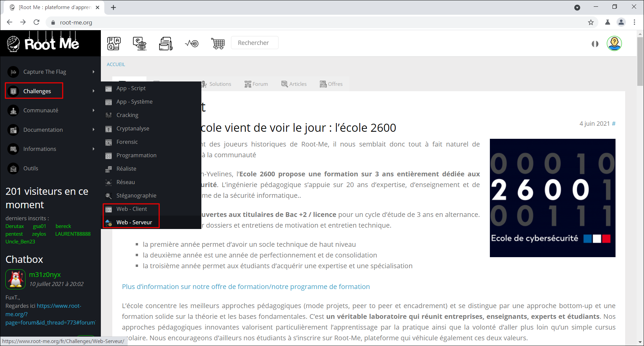Click the page vertical scrollbar thumb
This screenshot has width=644, height=346.
[x=640, y=61]
